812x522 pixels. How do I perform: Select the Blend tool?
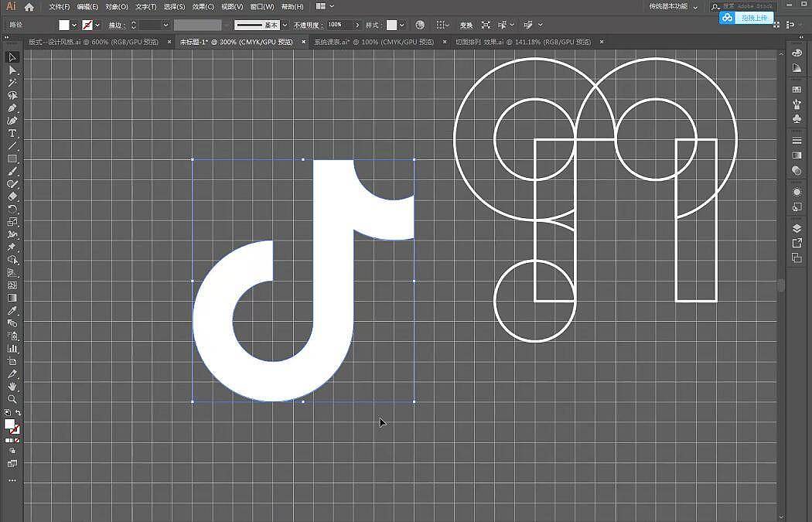pyautogui.click(x=12, y=324)
